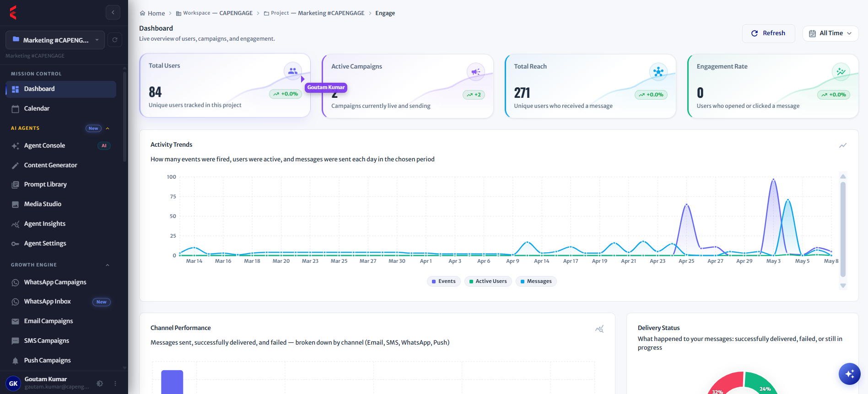The width and height of the screenshot is (868, 394).
Task: Click the purple bar in Channel Performance chart
Action: (x=172, y=382)
